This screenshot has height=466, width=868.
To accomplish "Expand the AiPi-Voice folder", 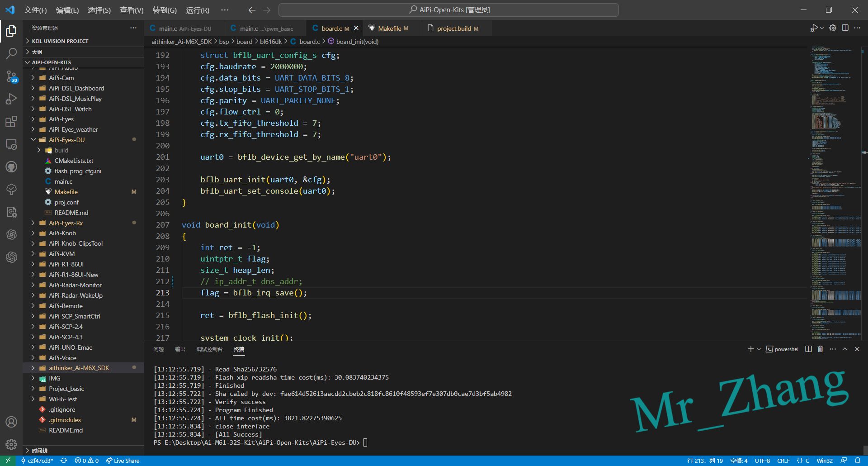I will click(62, 358).
